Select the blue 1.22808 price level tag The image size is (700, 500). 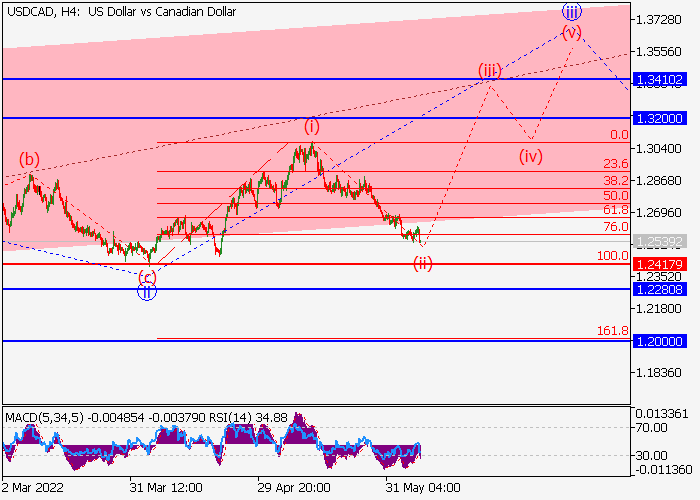coord(659,289)
